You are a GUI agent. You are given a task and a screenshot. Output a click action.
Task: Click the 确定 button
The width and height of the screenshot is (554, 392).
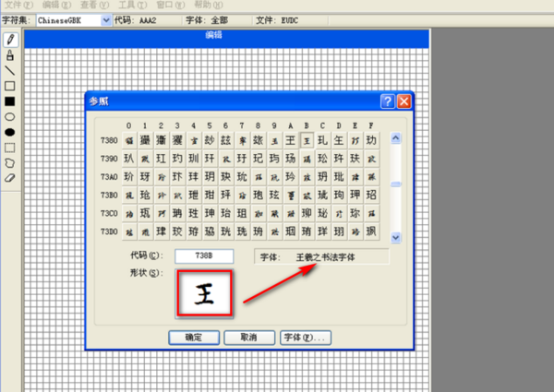[x=193, y=338]
